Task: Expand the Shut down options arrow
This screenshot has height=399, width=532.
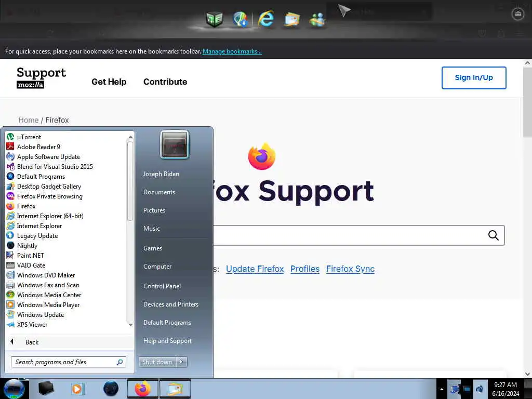Action: point(181,362)
